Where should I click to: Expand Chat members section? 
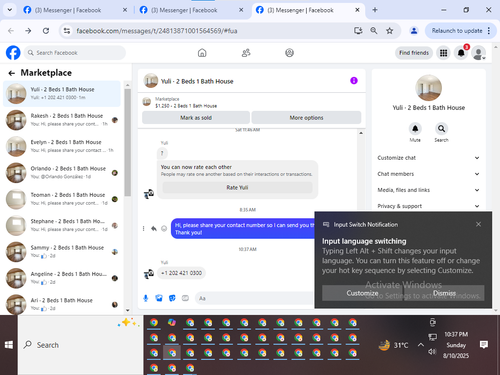pos(429,174)
